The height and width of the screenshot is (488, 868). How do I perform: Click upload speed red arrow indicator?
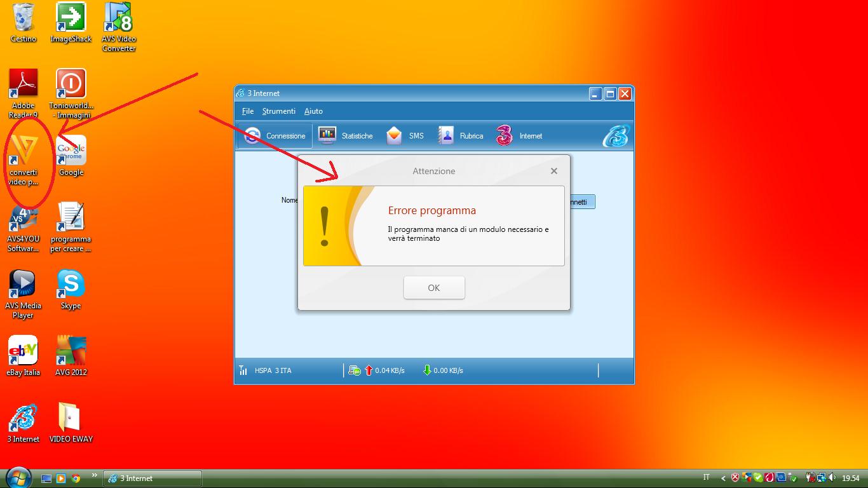pos(369,370)
